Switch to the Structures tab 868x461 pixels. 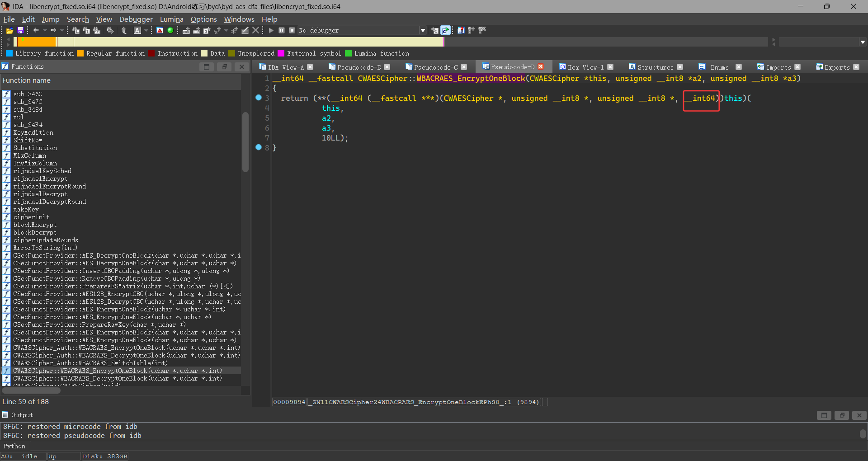[655, 67]
